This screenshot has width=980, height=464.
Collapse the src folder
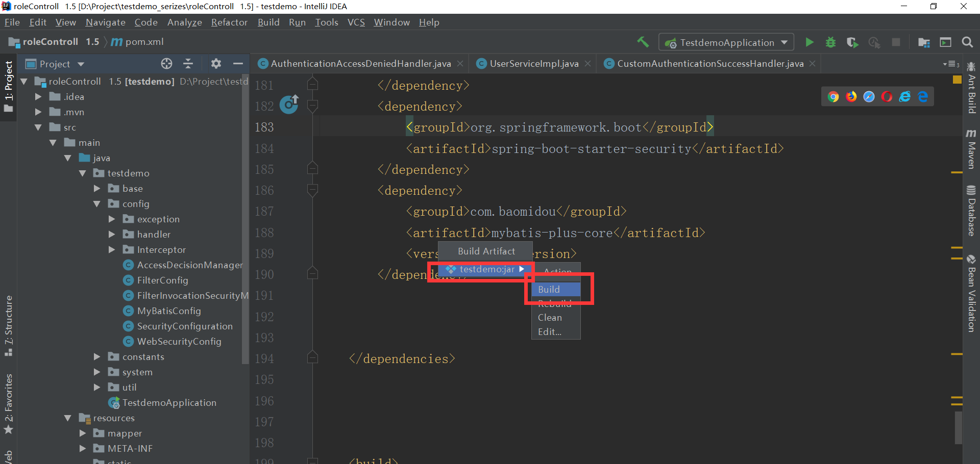[x=38, y=127]
